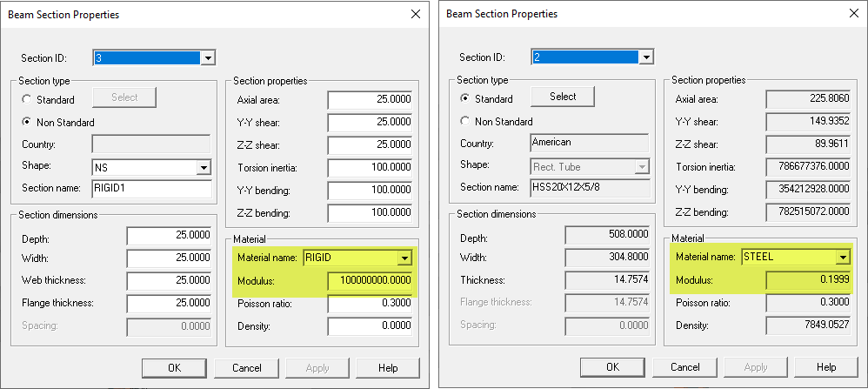Click the Section name field containing RIGID1
868x389 pixels.
pos(150,189)
